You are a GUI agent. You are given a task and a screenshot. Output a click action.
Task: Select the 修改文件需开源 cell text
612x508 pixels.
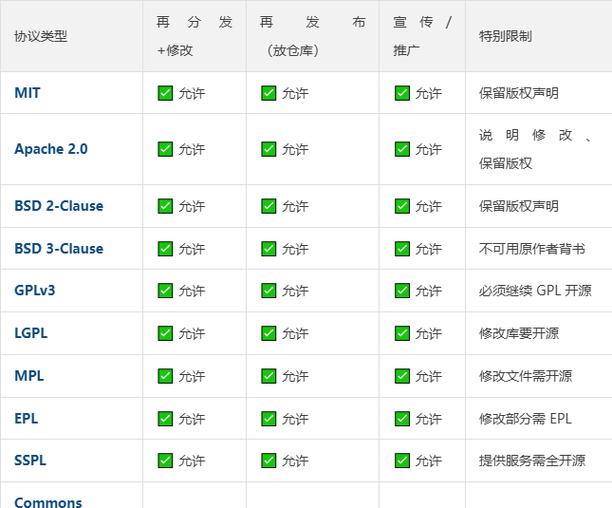(525, 376)
